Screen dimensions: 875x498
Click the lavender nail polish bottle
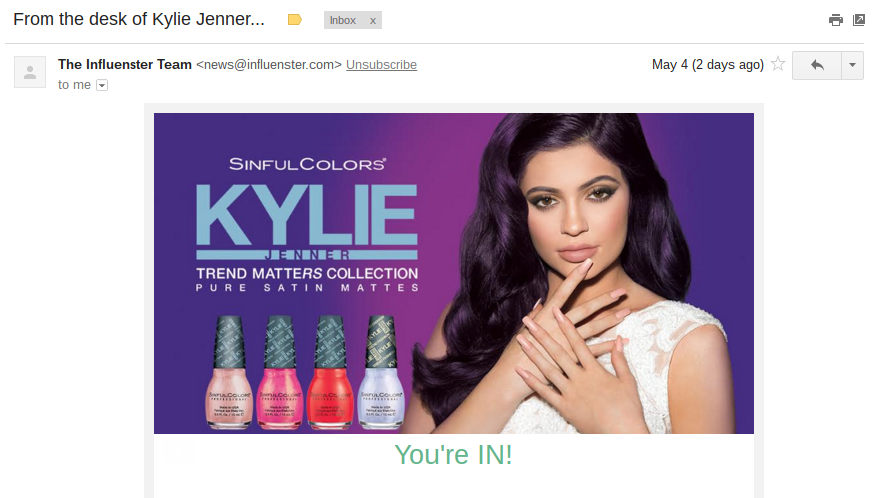[381, 372]
